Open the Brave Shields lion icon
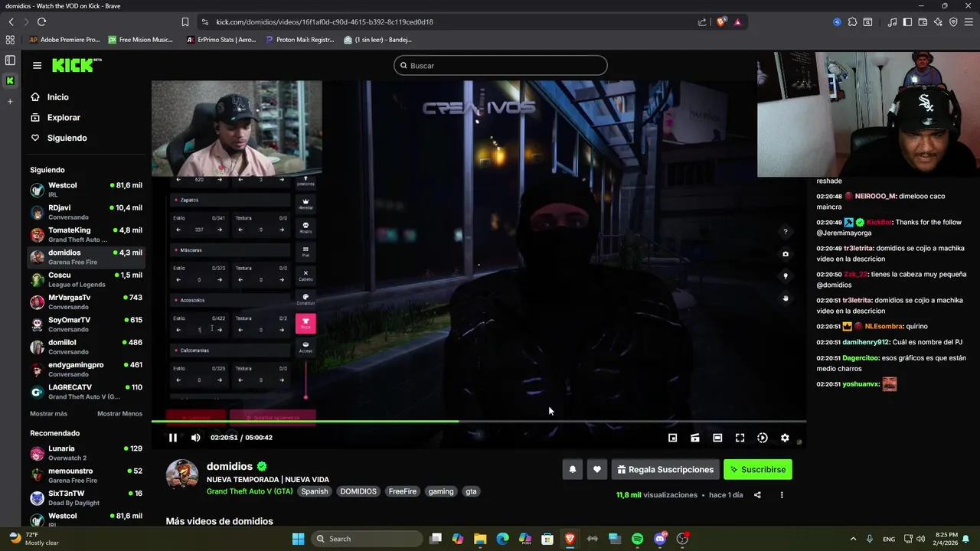 pyautogui.click(x=721, y=22)
